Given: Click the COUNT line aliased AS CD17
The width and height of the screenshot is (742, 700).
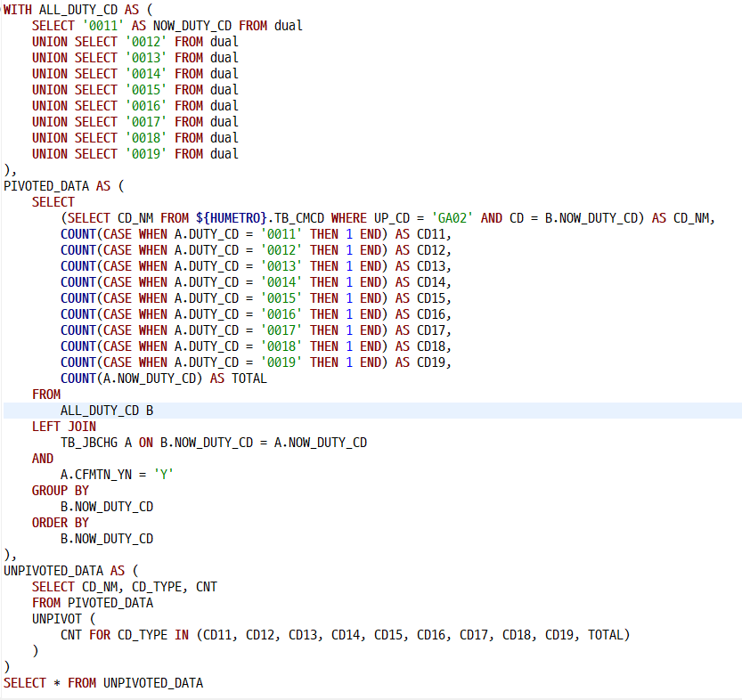Looking at the screenshot, I should (256, 330).
